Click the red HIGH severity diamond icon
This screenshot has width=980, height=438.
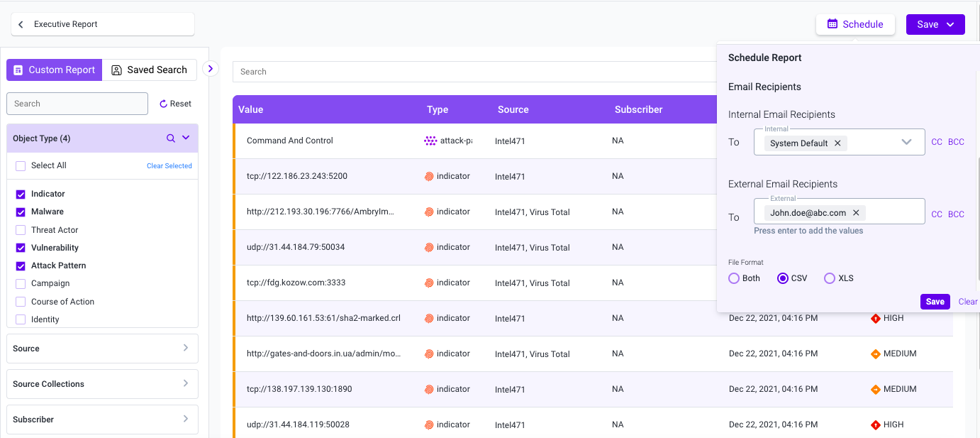tap(875, 319)
